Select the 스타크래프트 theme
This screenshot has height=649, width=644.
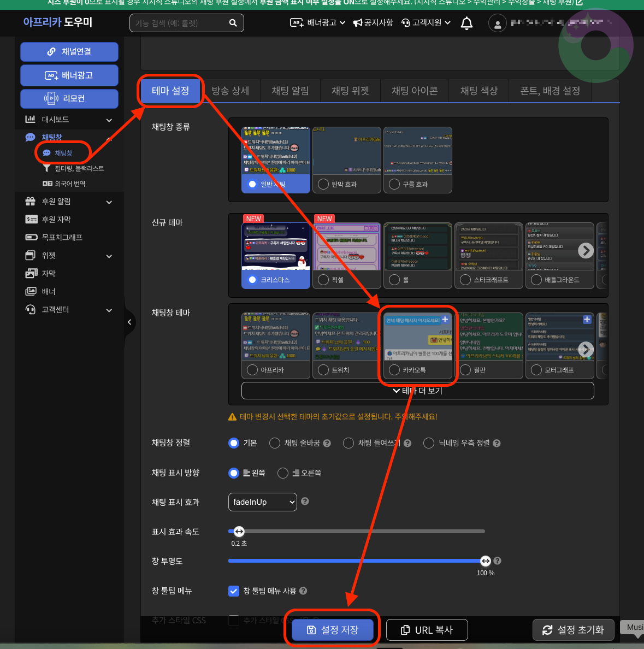tap(489, 255)
